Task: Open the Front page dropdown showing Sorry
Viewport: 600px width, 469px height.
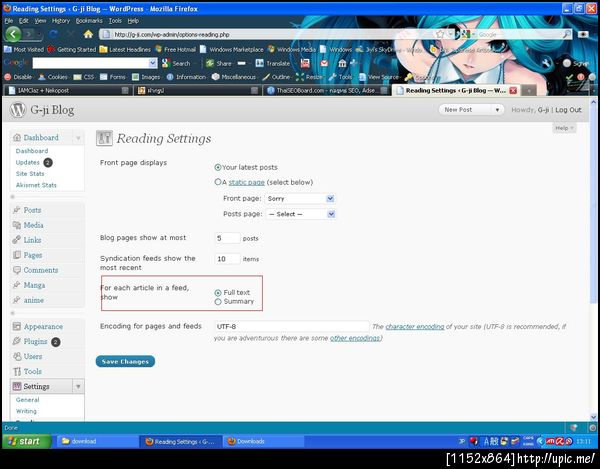Action: [x=300, y=199]
